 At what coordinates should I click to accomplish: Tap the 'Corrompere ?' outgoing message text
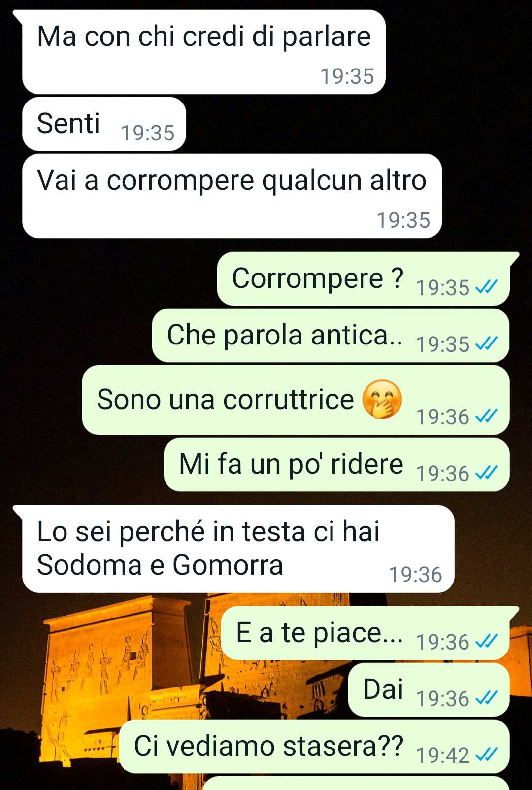(317, 278)
